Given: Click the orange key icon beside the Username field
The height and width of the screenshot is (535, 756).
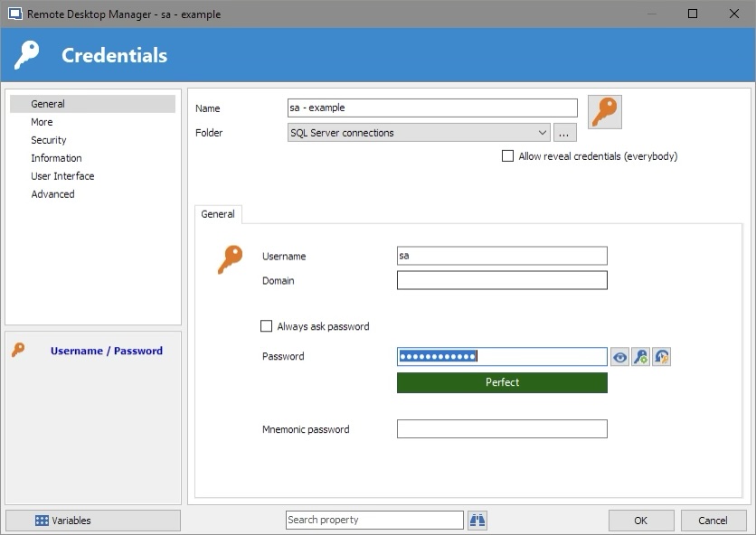Looking at the screenshot, I should coord(230,259).
